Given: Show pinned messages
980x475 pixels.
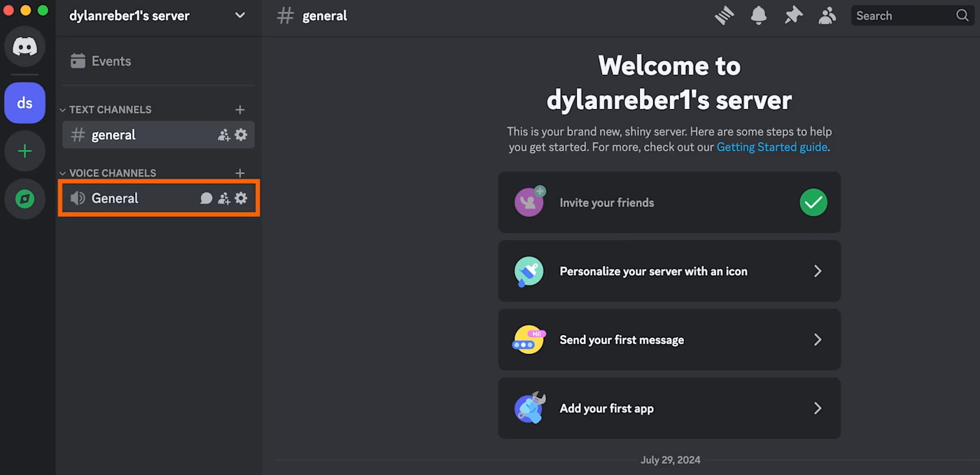Looking at the screenshot, I should (793, 15).
